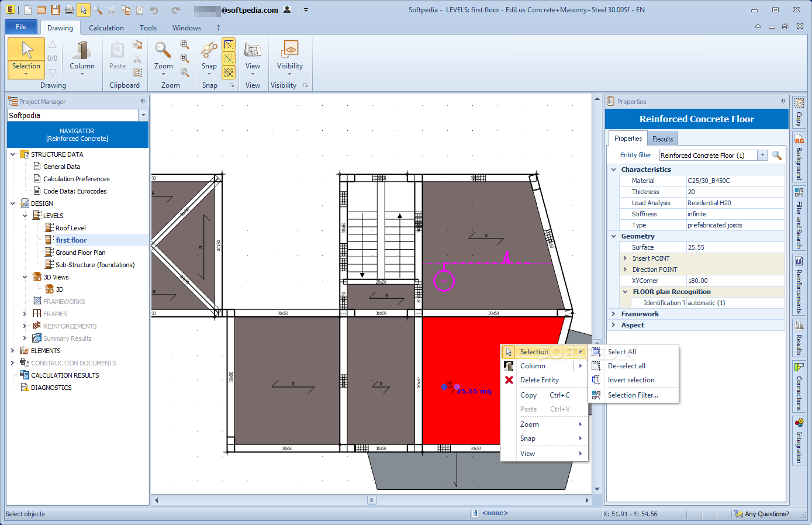
Task: Open the Snap group dialog launcher
Action: click(231, 85)
